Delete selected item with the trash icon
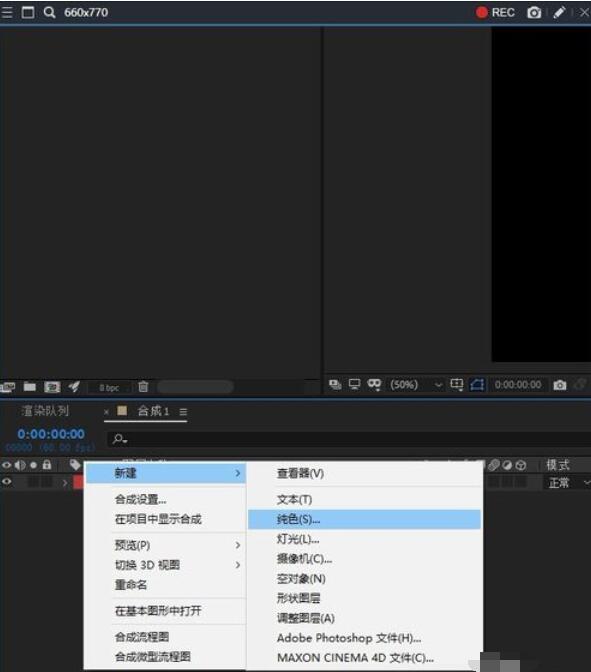 click(x=143, y=387)
